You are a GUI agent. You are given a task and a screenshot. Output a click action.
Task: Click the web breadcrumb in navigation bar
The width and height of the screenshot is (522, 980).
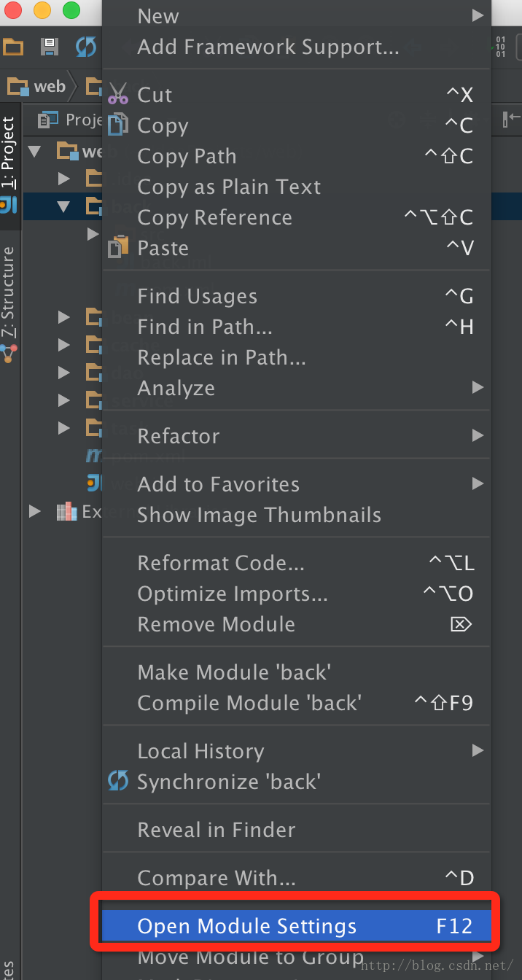click(36, 87)
